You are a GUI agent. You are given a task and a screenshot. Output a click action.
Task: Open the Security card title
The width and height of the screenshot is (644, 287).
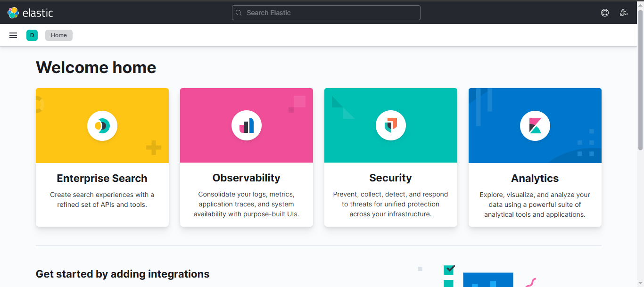point(391,178)
